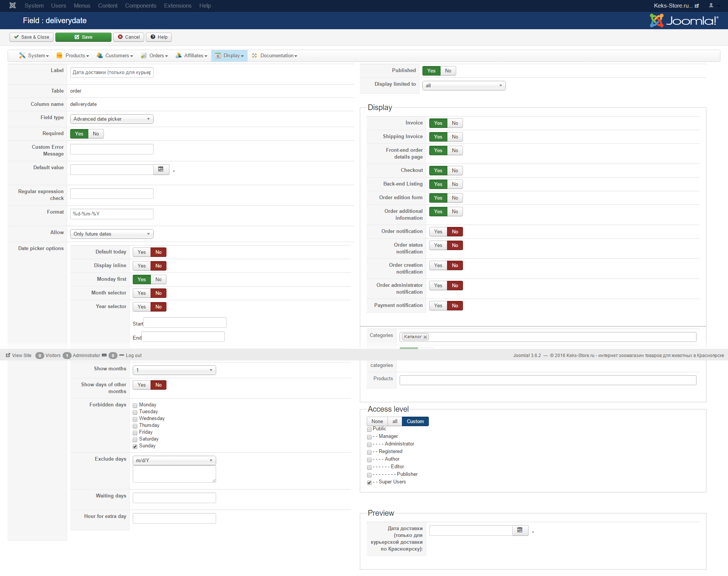Click the user account icon at top right

click(x=711, y=5)
